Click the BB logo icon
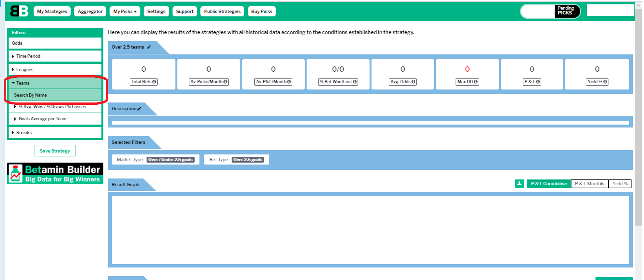 click(x=19, y=11)
